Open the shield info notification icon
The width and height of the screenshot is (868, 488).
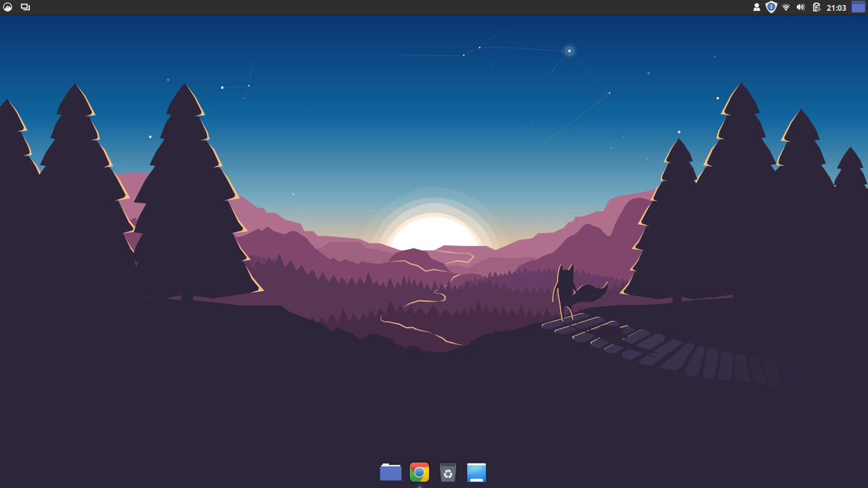[x=771, y=7]
